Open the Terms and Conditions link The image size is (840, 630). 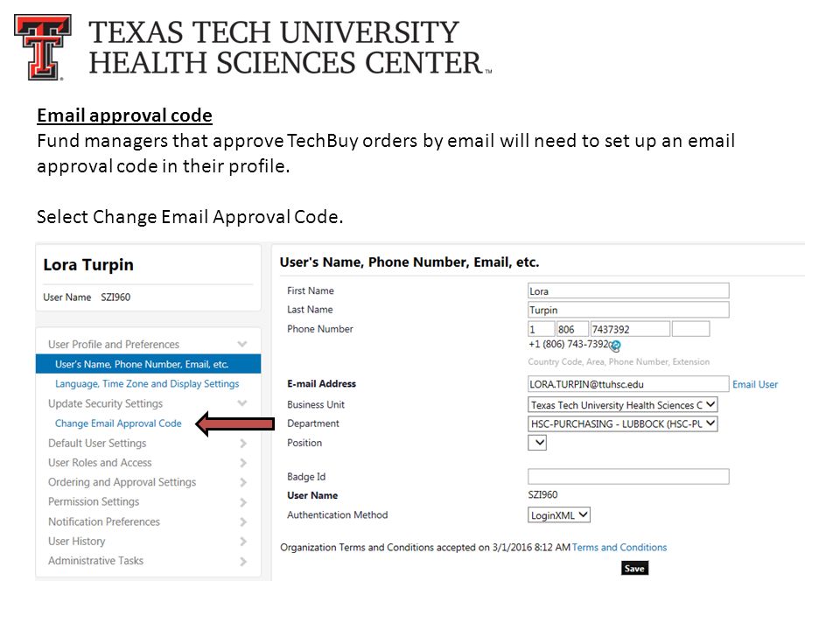click(619, 548)
